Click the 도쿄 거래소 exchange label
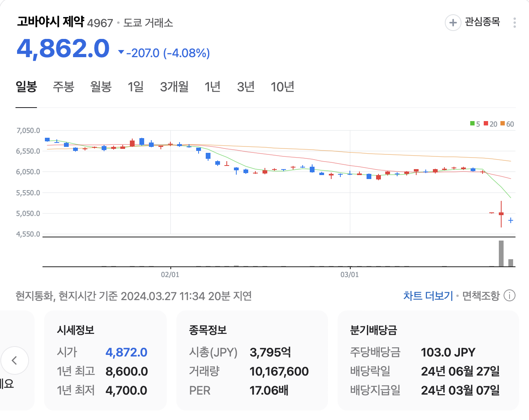 tap(148, 23)
